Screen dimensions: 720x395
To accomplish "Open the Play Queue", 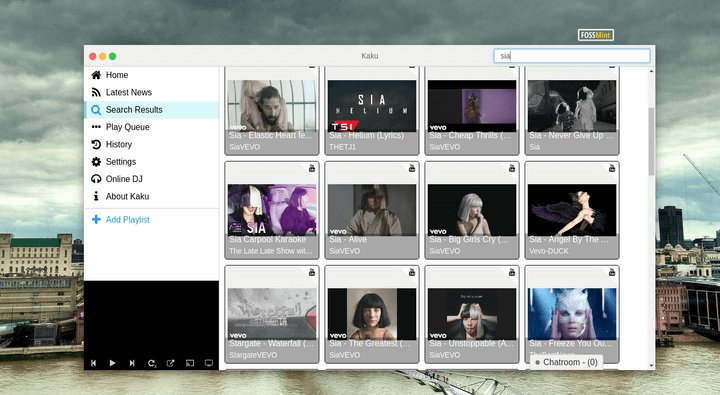I will [152, 127].
